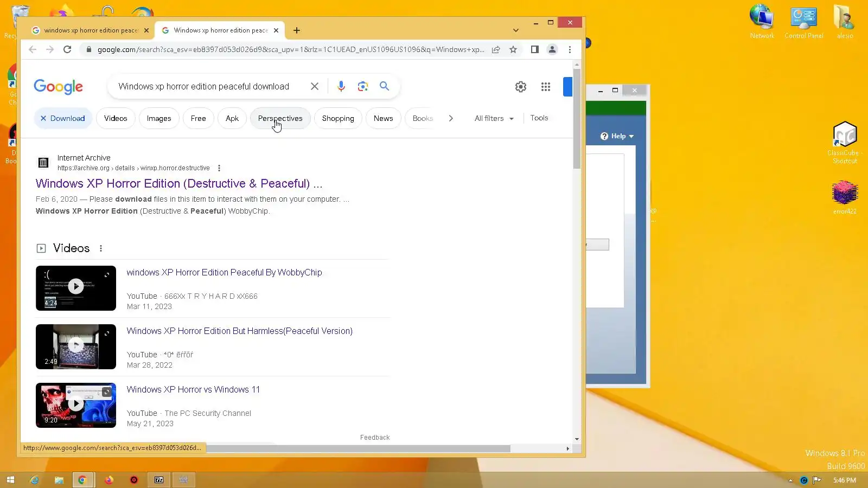868x488 pixels.
Task: Open File Explorer from the taskbar
Action: [x=59, y=480]
